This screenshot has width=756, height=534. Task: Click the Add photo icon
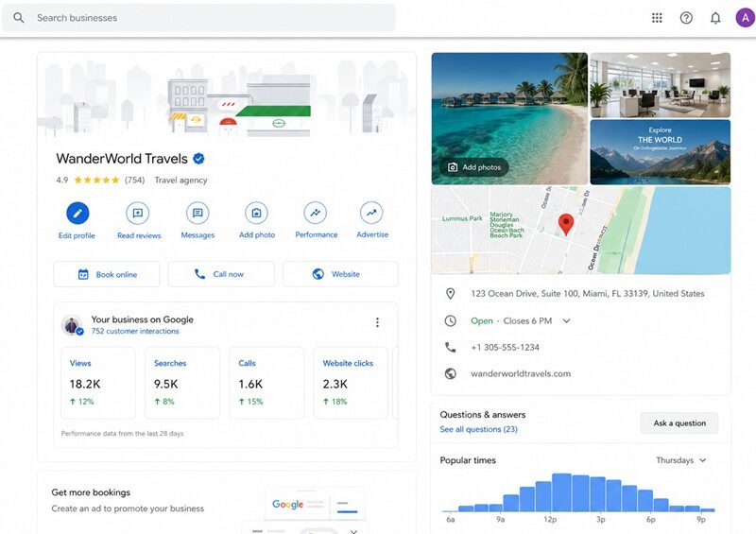click(256, 213)
